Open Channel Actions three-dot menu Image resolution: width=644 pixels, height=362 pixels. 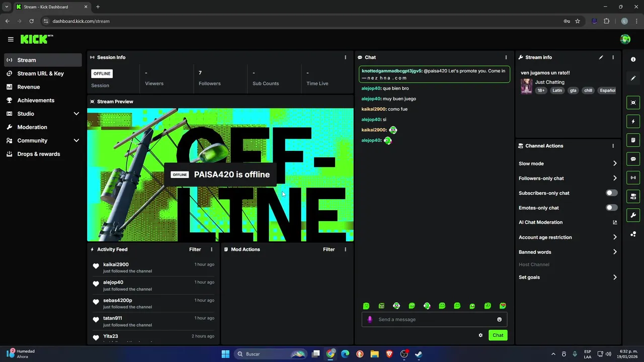tap(613, 146)
